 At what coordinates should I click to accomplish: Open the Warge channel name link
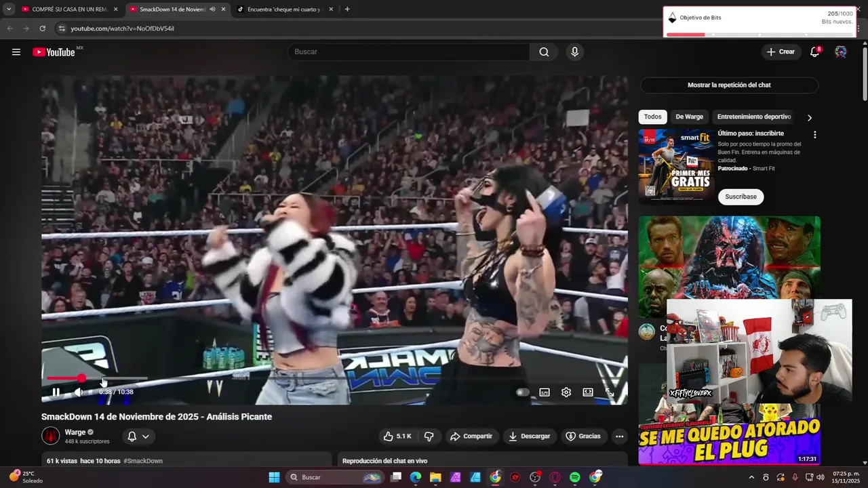click(x=75, y=432)
